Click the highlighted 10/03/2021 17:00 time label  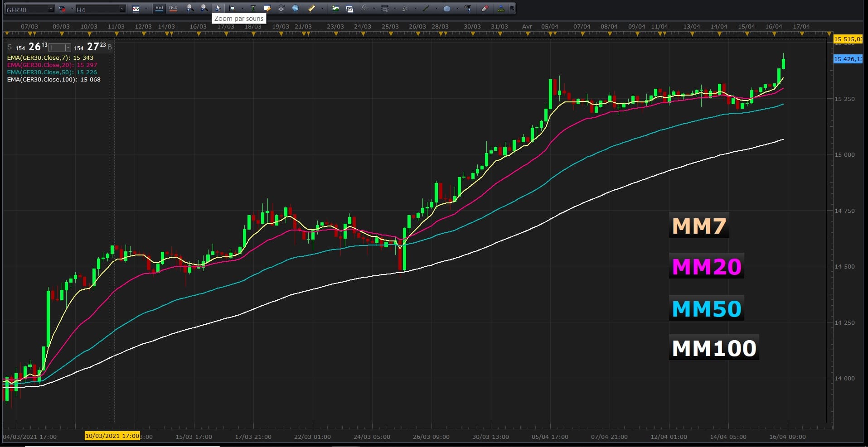(x=112, y=436)
